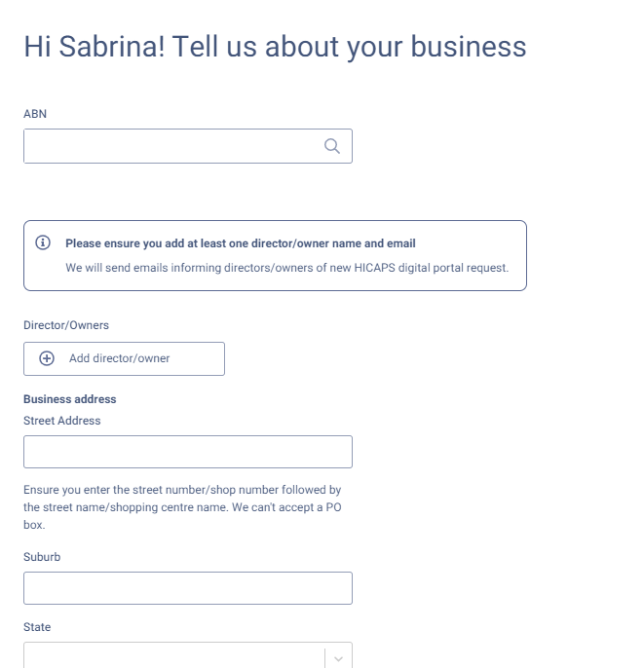Click the info icon in the notice box
The height and width of the screenshot is (668, 644).
pos(42,242)
